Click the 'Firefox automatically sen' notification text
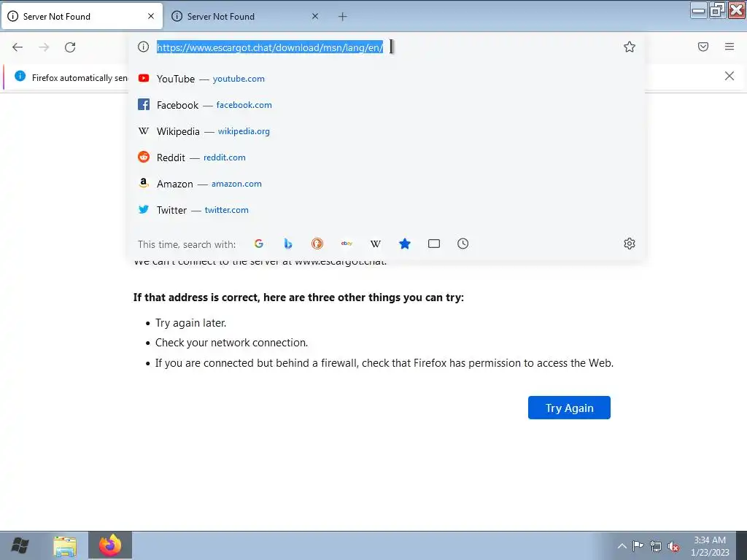The height and width of the screenshot is (560, 747). pos(80,78)
